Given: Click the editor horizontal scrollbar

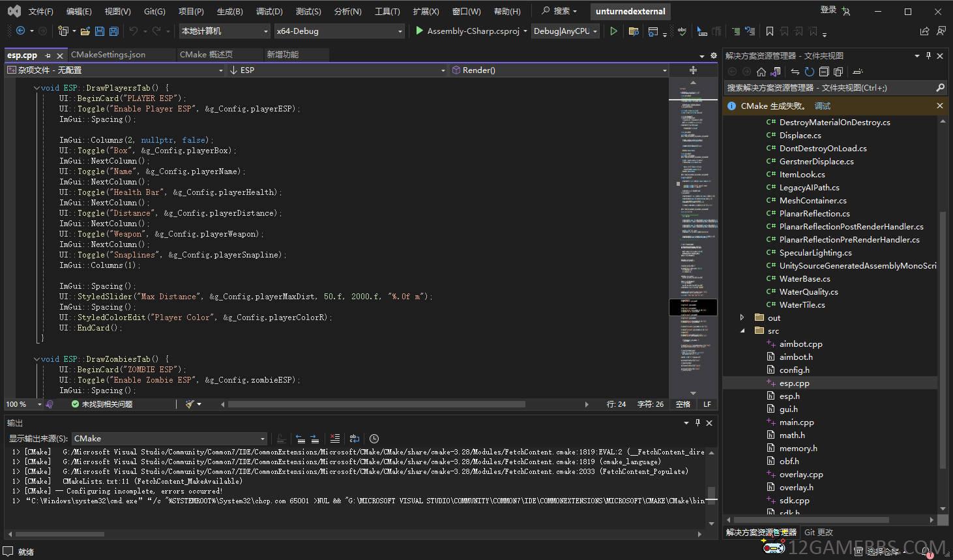Looking at the screenshot, I should pos(376,404).
